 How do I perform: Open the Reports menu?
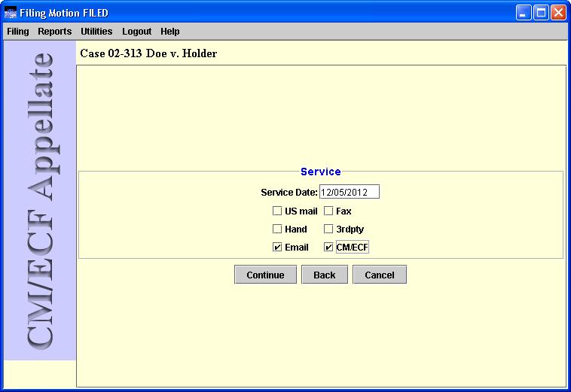click(55, 32)
